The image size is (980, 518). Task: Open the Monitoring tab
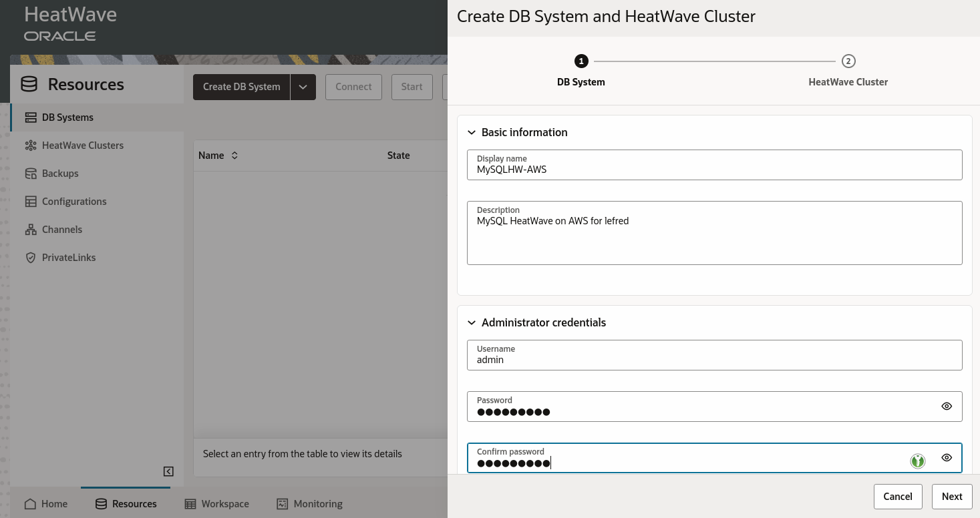pos(310,503)
